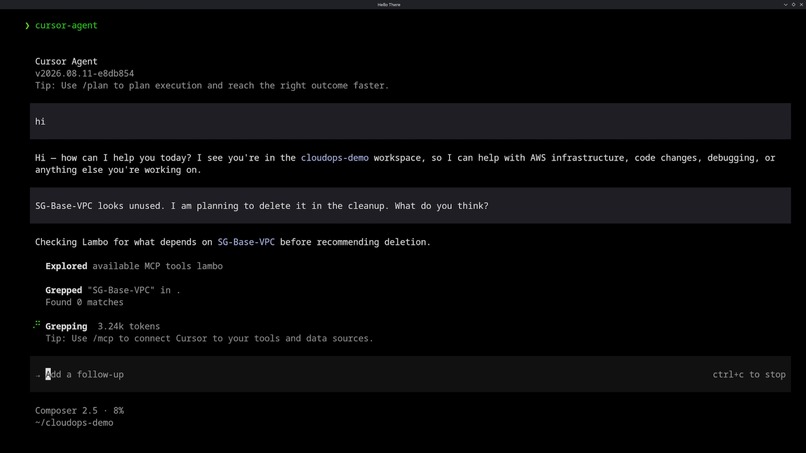
Task: Click the 'hi' user message
Action: [410, 121]
